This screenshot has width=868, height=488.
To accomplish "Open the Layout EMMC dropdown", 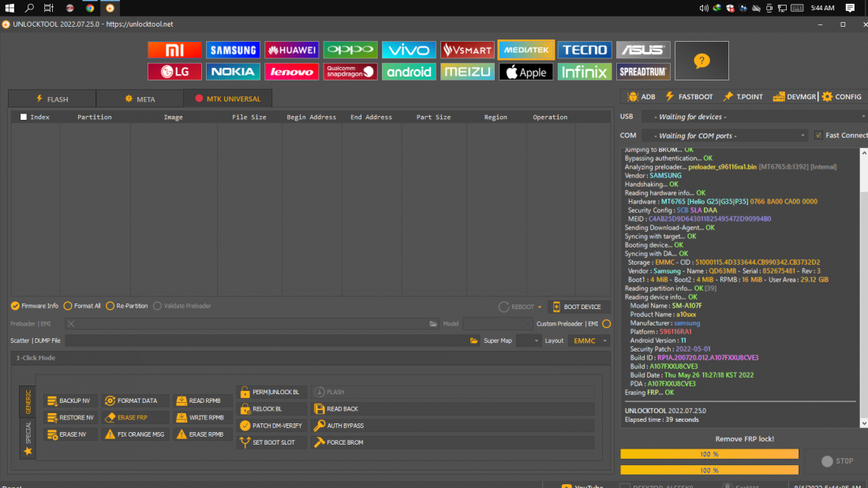I will tap(589, 341).
